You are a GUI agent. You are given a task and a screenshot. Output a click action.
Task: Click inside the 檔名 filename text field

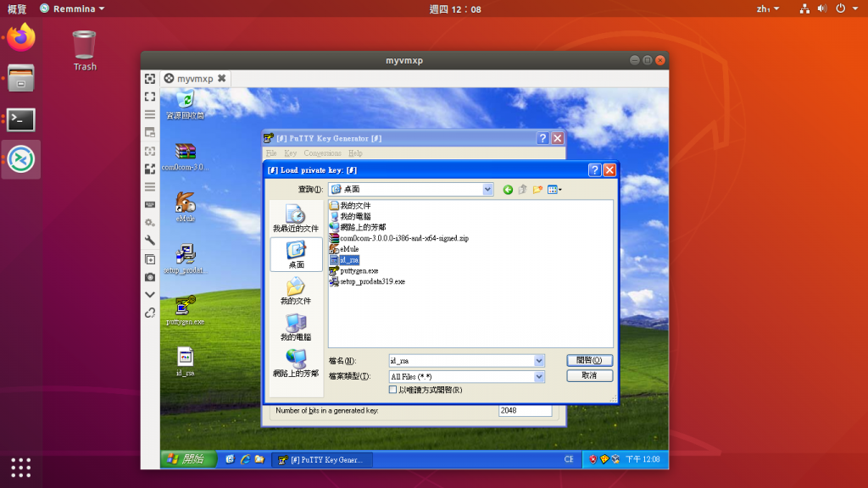point(461,361)
